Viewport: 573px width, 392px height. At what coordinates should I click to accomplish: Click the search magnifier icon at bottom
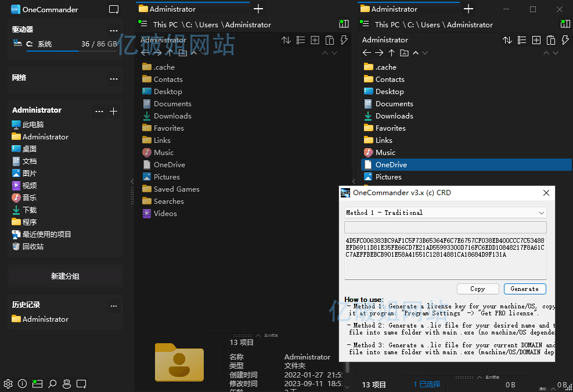click(x=52, y=384)
